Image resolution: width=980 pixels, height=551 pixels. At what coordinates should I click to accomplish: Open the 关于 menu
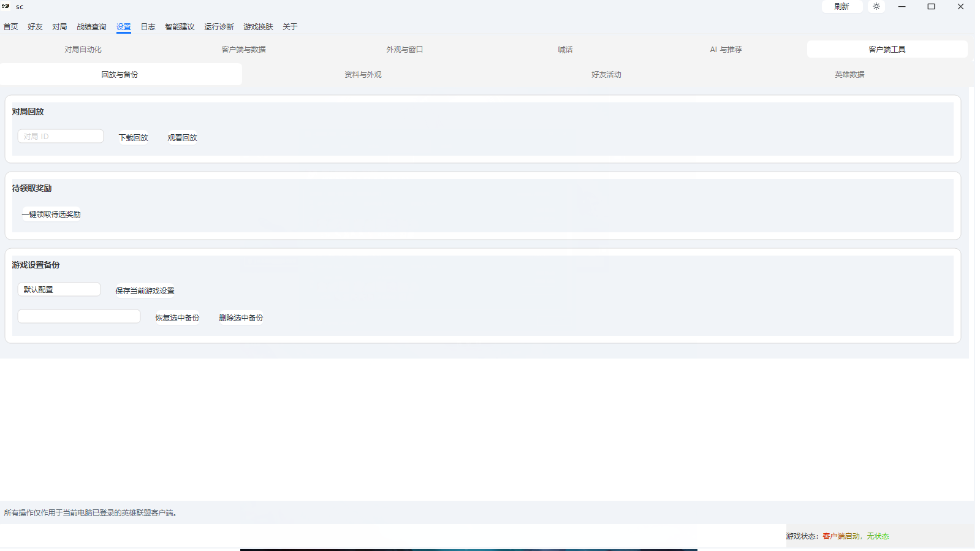[x=290, y=27]
